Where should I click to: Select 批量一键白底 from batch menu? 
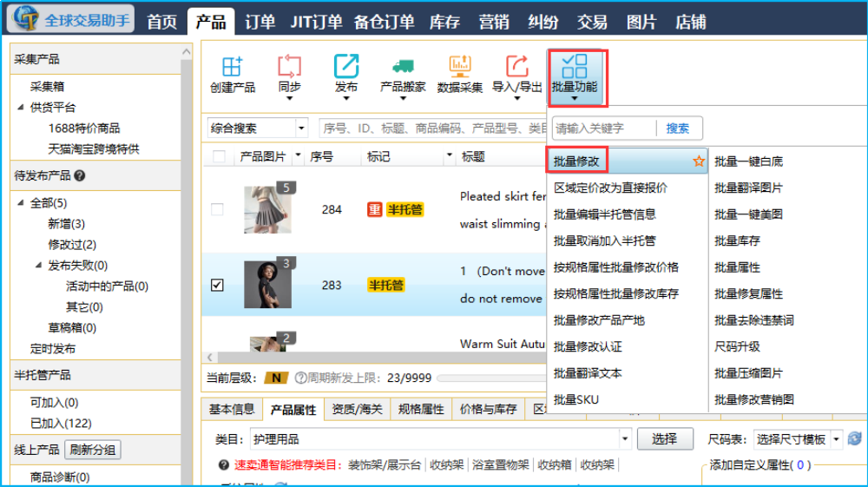[x=748, y=161]
